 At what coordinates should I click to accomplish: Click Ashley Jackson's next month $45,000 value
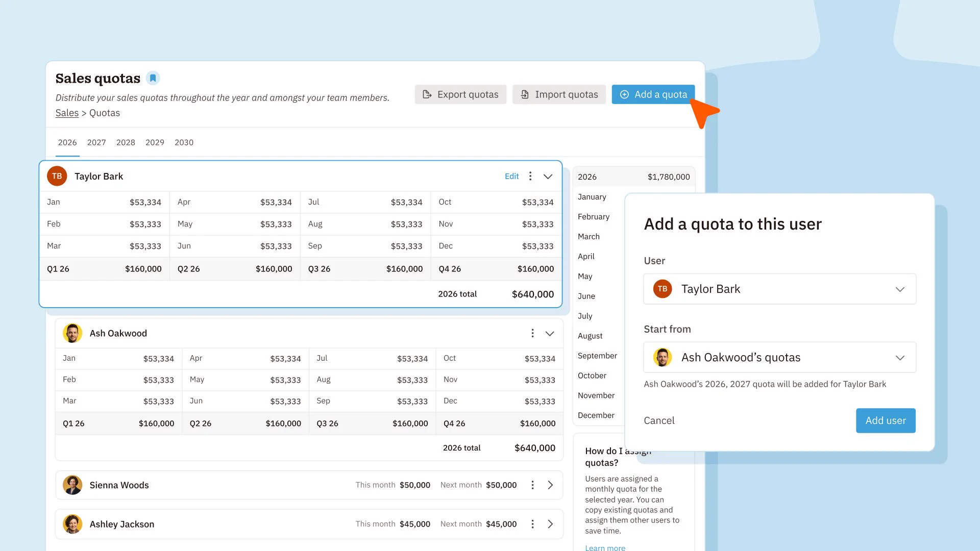click(501, 524)
